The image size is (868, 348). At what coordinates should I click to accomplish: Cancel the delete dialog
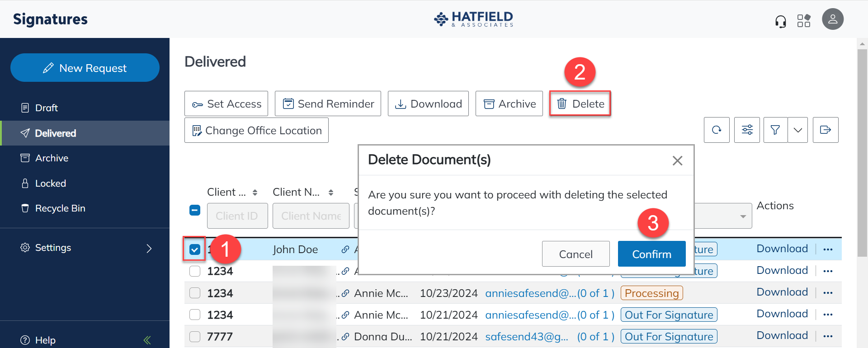[x=576, y=254]
